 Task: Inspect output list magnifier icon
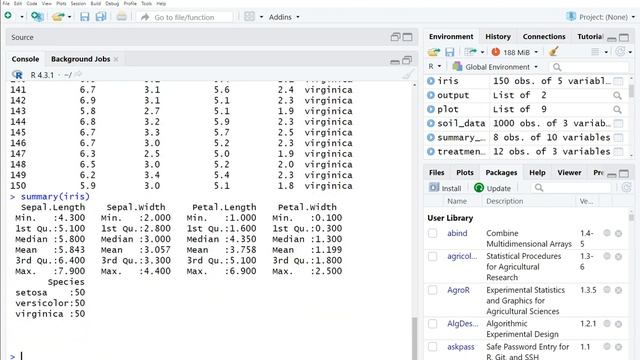pos(617,96)
